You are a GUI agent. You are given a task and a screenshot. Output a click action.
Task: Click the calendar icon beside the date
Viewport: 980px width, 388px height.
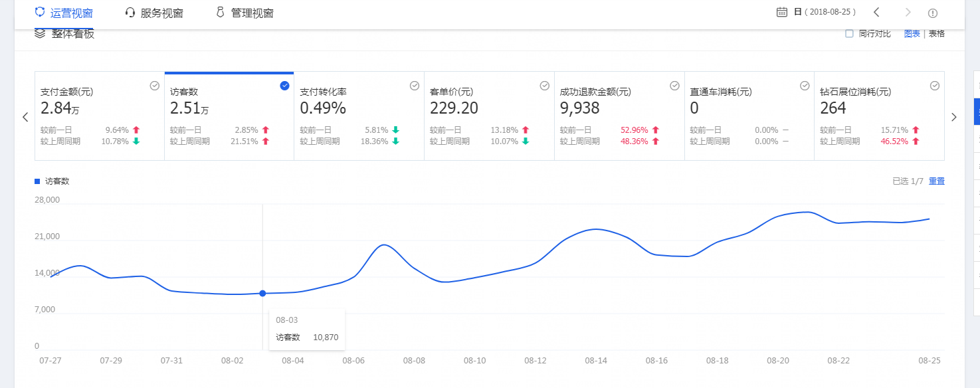782,12
